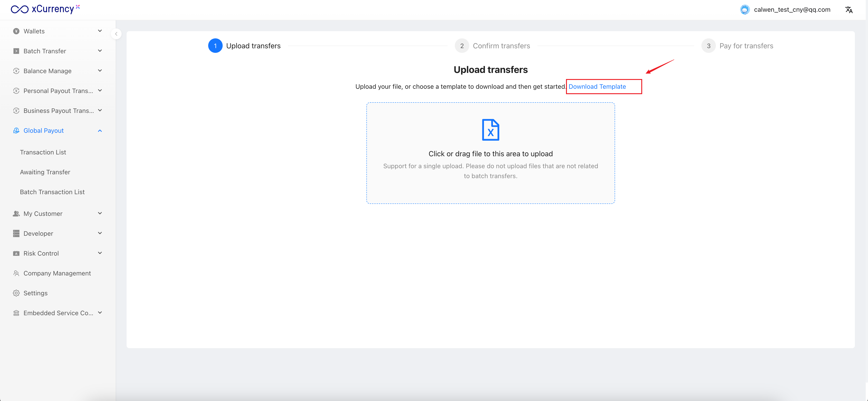Click the account email calwen_test_cny@qq.com

pos(792,10)
